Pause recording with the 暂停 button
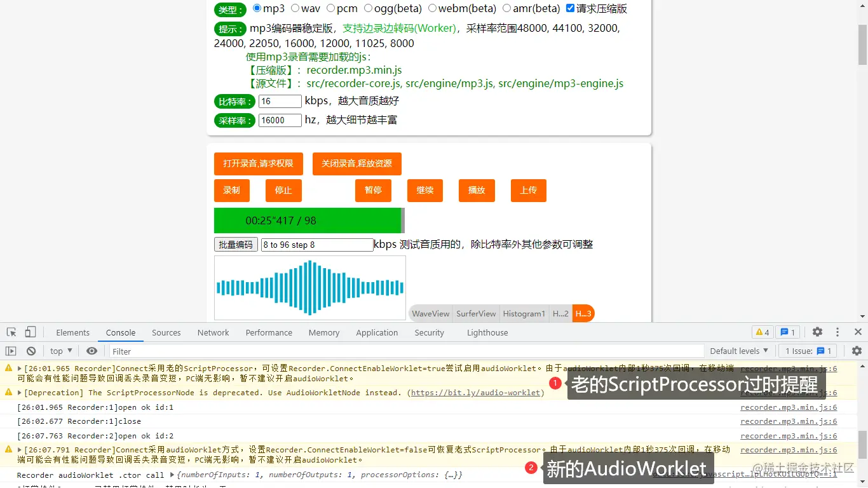This screenshot has width=868, height=488. pyautogui.click(x=373, y=190)
